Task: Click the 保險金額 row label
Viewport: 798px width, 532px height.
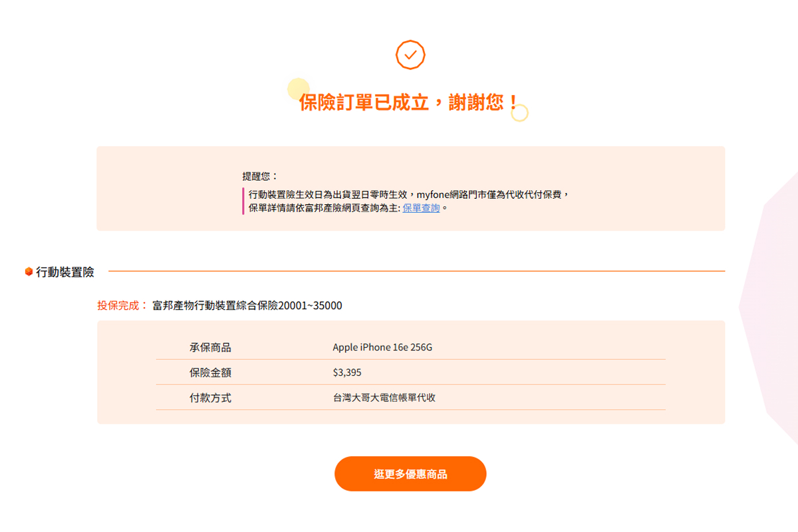Action: (x=210, y=372)
